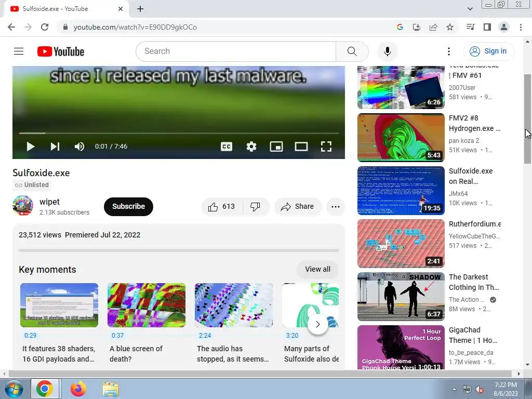Screen dimensions: 532x399
Task: Play the Sulfoxide.exe video
Action: tap(31, 147)
